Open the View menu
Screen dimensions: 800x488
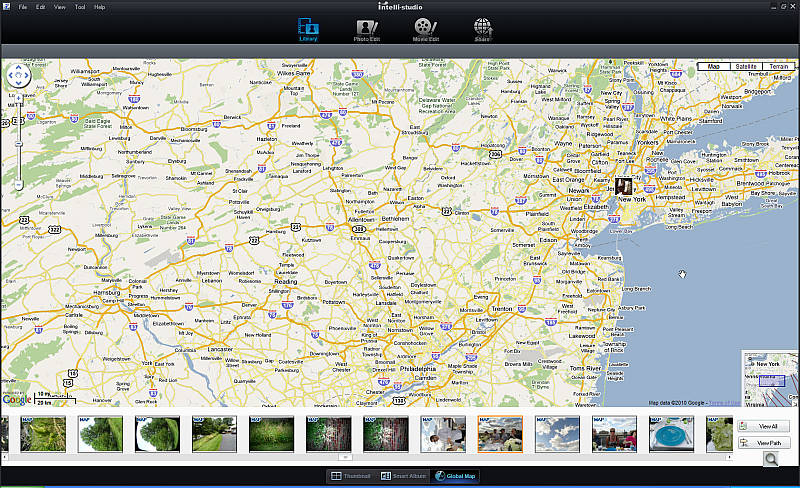[x=60, y=7]
